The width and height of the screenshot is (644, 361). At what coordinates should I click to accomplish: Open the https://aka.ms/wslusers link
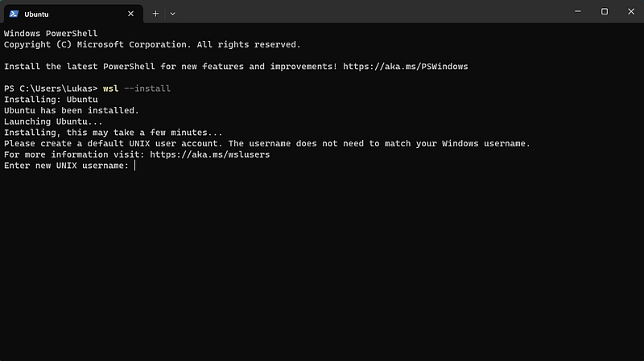pos(210,154)
